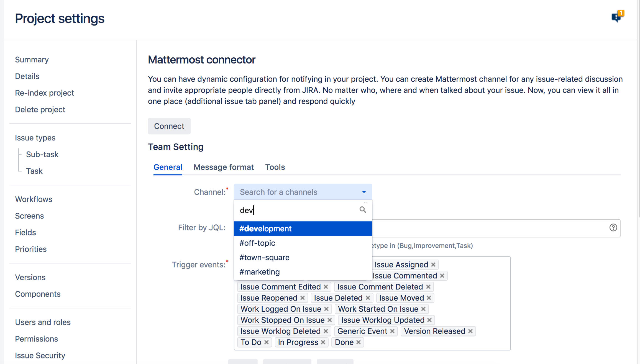This screenshot has width=640, height=364.
Task: Click the channel search text field
Action: 291,210
